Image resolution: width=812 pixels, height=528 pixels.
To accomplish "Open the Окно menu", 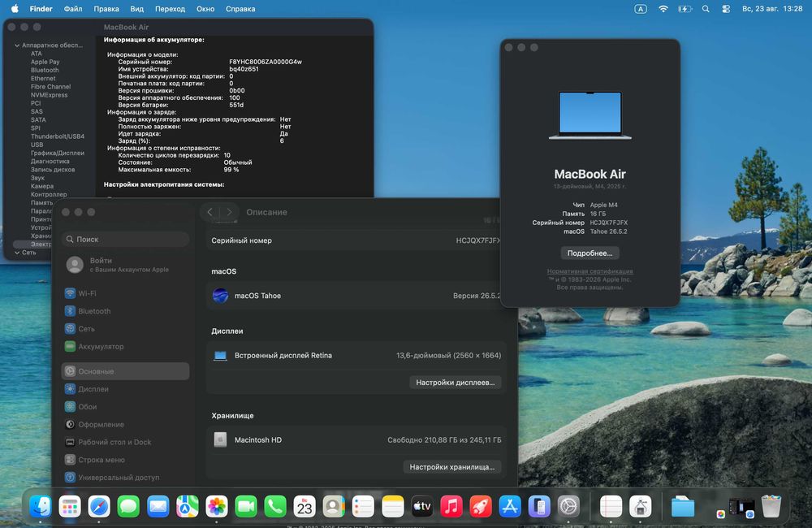I will 205,9.
